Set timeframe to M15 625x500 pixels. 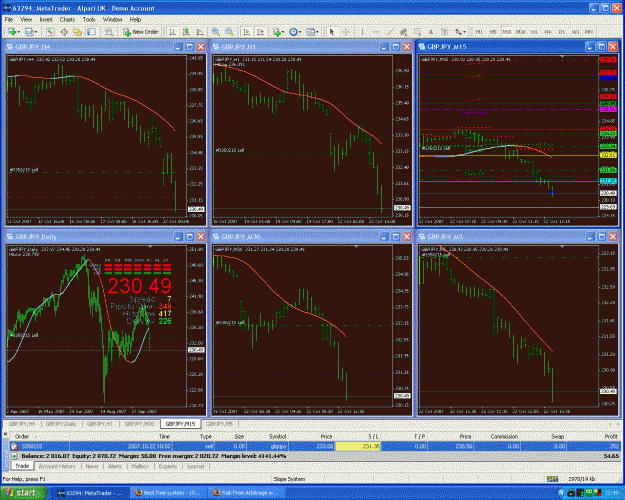point(507,32)
